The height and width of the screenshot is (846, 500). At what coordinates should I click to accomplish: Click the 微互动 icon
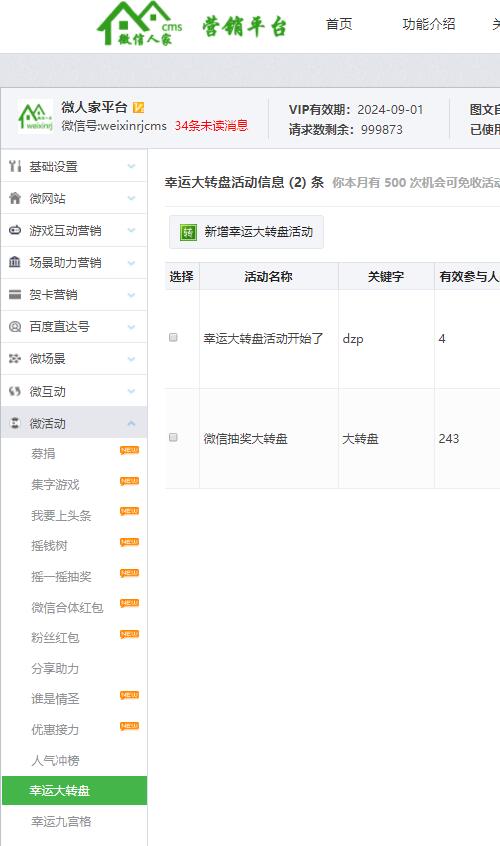[15, 391]
